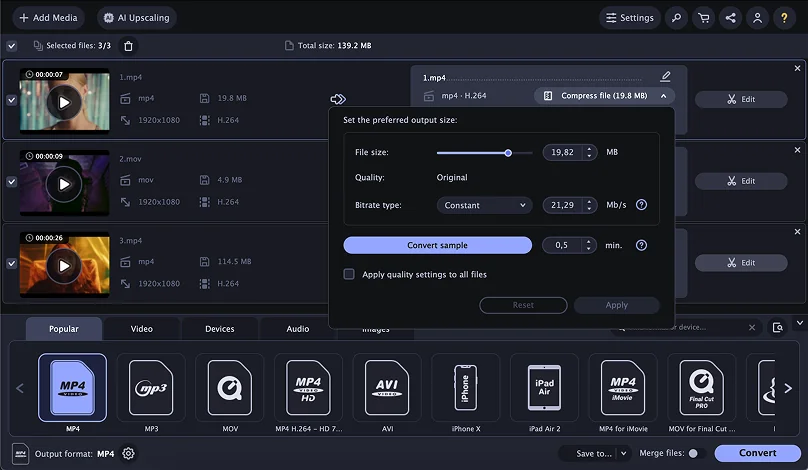Screen dimensions: 808x470
Task: Switch to the Audio tab
Action: [297, 329]
